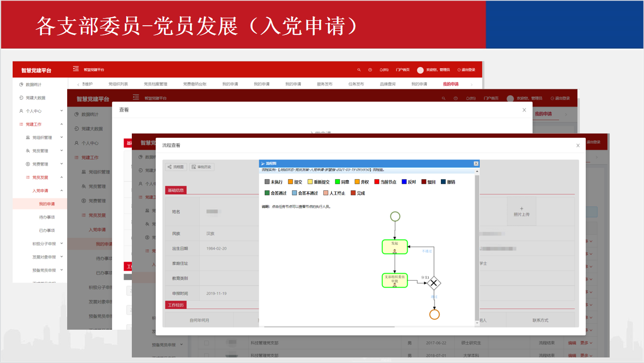This screenshot has width=644, height=363.
Task: Open 审批历史 approval history button
Action: tap(202, 167)
